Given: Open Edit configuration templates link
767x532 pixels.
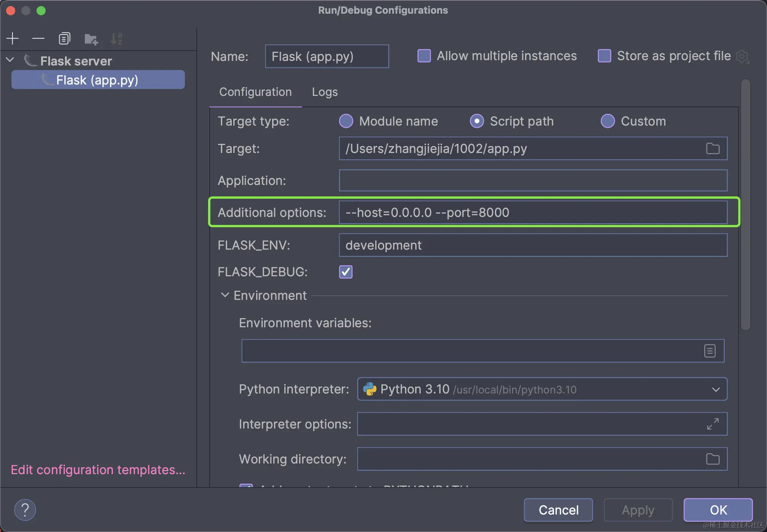Looking at the screenshot, I should click(98, 470).
